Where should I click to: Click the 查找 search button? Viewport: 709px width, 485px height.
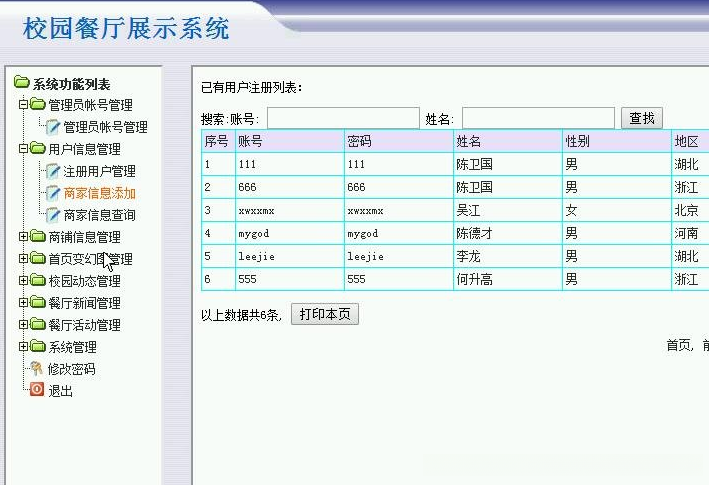(x=642, y=118)
